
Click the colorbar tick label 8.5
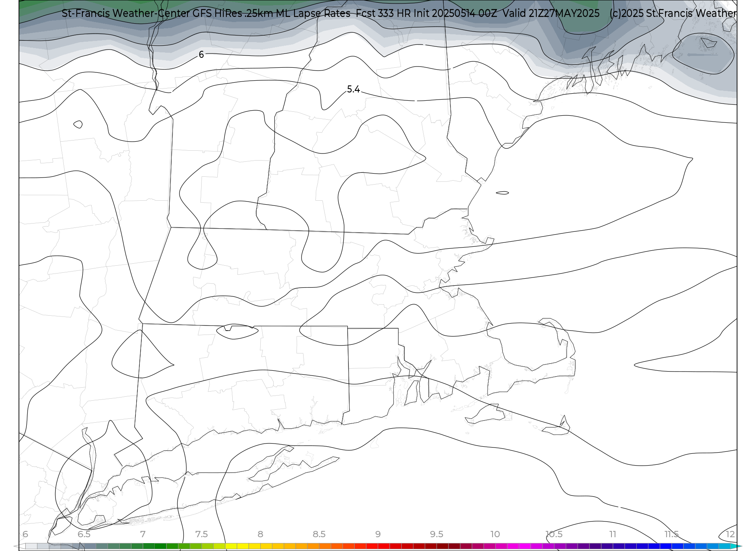pyautogui.click(x=319, y=534)
